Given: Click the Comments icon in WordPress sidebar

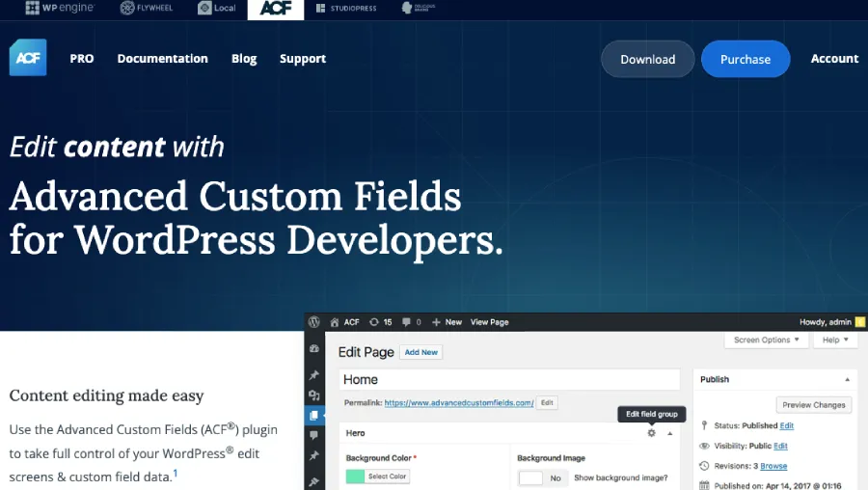Looking at the screenshot, I should (313, 437).
